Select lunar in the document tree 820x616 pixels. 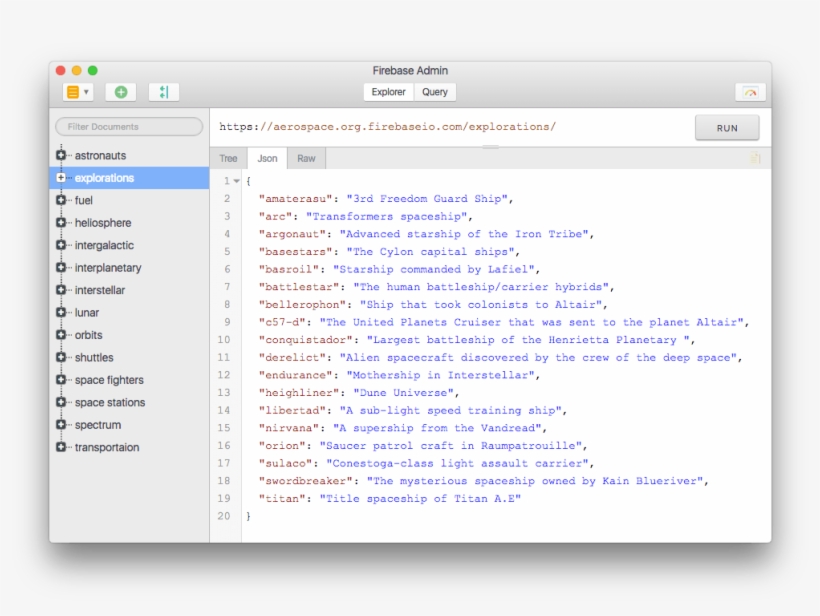click(x=87, y=313)
